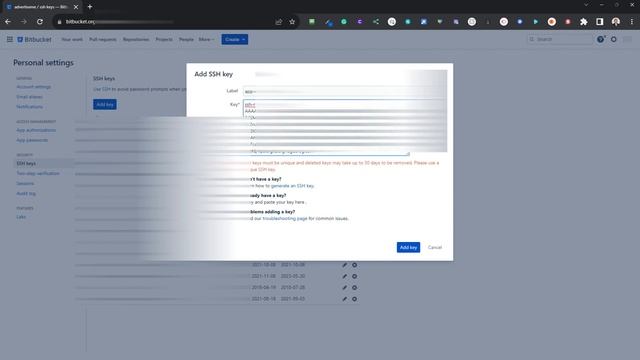Click the Add key button on SSH keys page
Screen dimensions: 640x360
coord(105,104)
